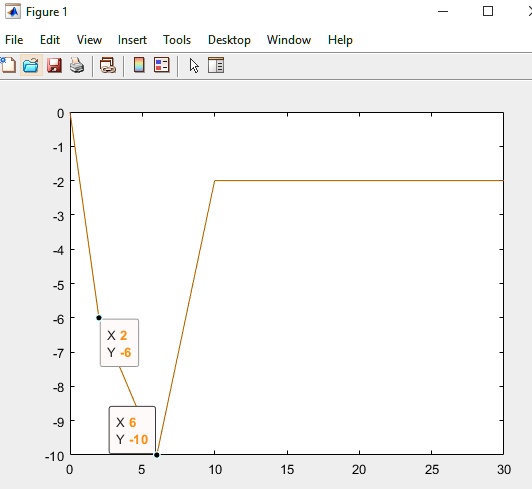Click the New Figure toolbar icon

(8, 65)
